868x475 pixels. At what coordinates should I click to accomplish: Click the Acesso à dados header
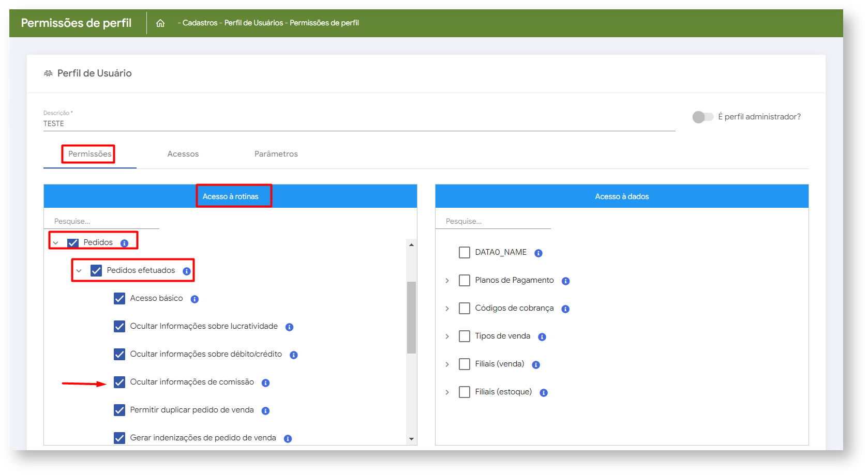[621, 196]
